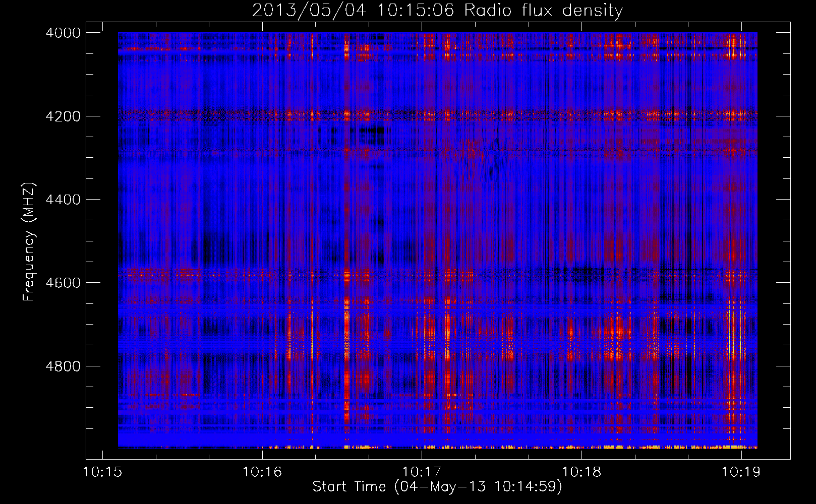This screenshot has height=504, width=816.
Task: Select the 4800 frequency tick label
Action: click(63, 366)
